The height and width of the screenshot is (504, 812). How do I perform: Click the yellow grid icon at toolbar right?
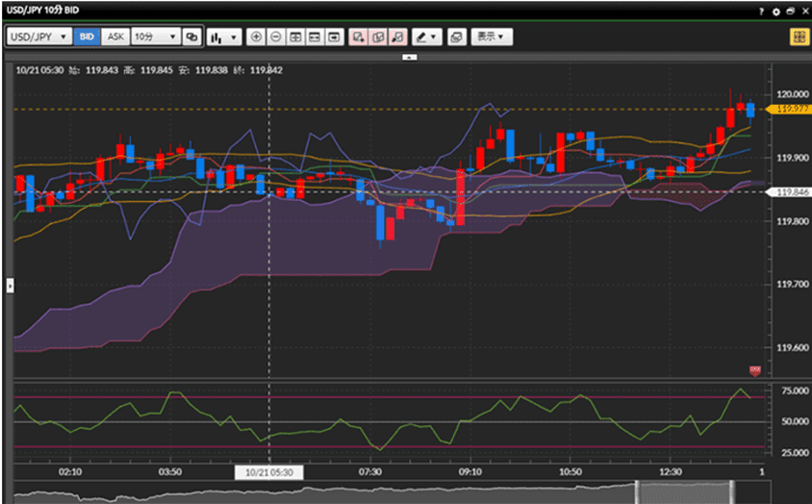798,37
